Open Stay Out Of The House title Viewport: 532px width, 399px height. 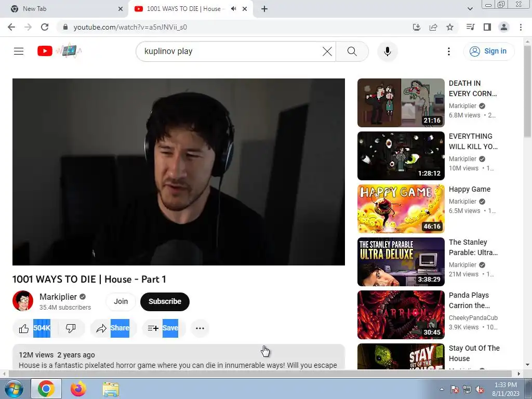click(x=474, y=353)
